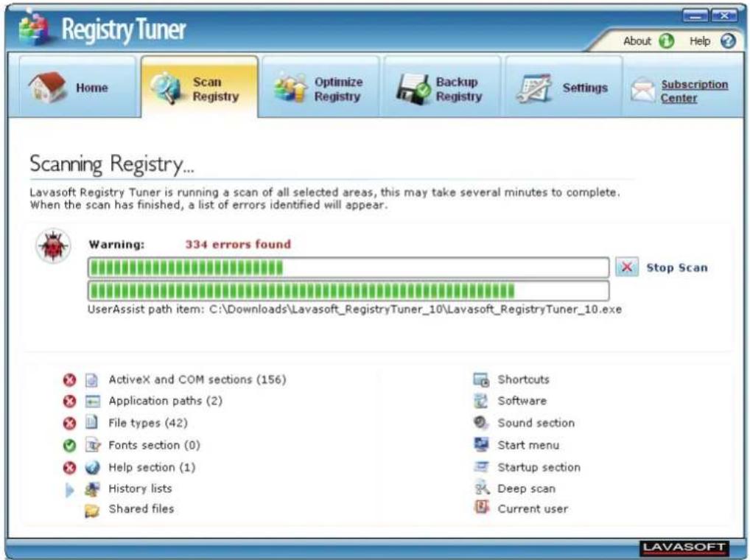Image resolution: width=750 pixels, height=560 pixels.
Task: Select Current user entry
Action: pos(533,509)
